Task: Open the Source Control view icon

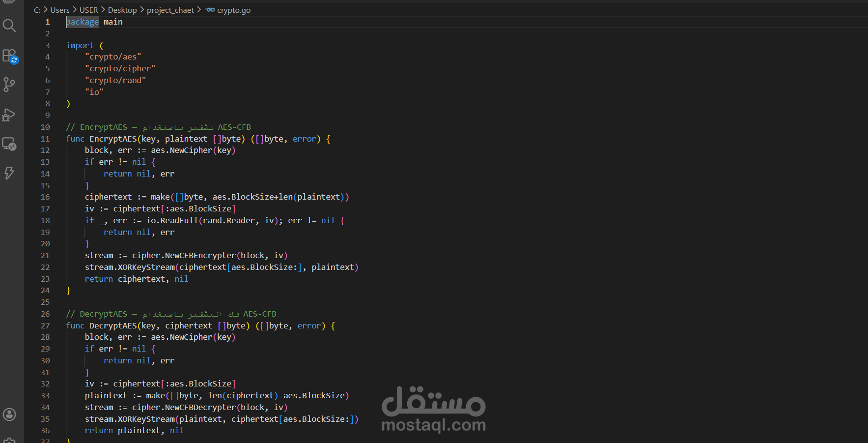Action: tap(9, 85)
